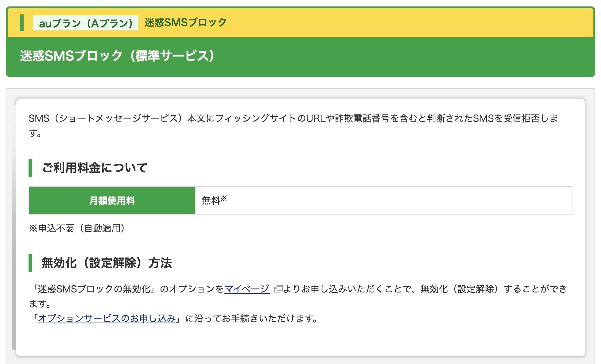The height and width of the screenshot is (364, 601).
Task: Click the 無効化（設定解除）方法 section heading
Action: (x=107, y=263)
